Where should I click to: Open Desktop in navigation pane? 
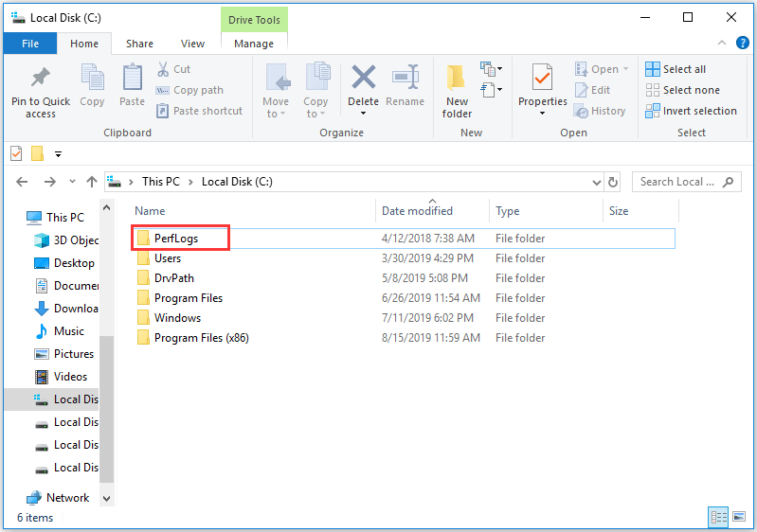pyautogui.click(x=64, y=263)
